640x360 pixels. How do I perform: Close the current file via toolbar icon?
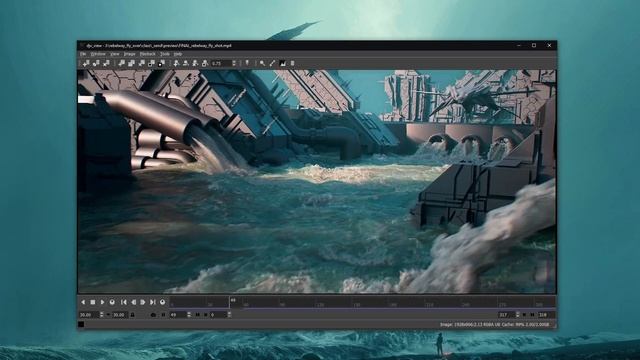(106, 63)
